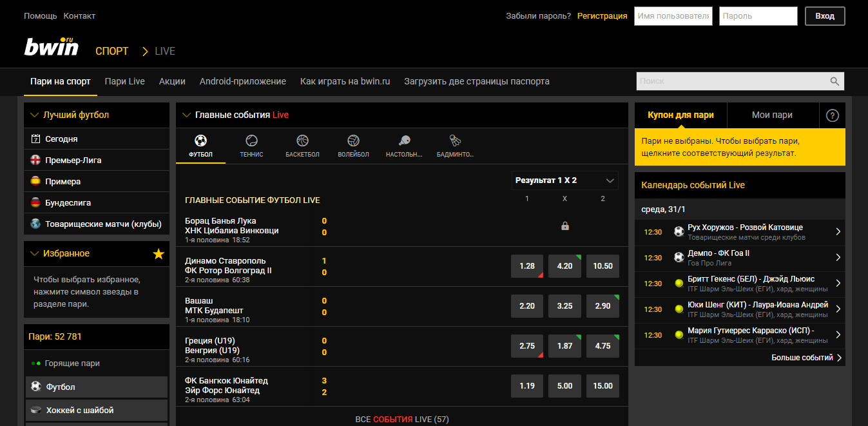This screenshot has height=426, width=868.
Task: Expand the Рух Хоружов event arrow
Action: (838, 231)
